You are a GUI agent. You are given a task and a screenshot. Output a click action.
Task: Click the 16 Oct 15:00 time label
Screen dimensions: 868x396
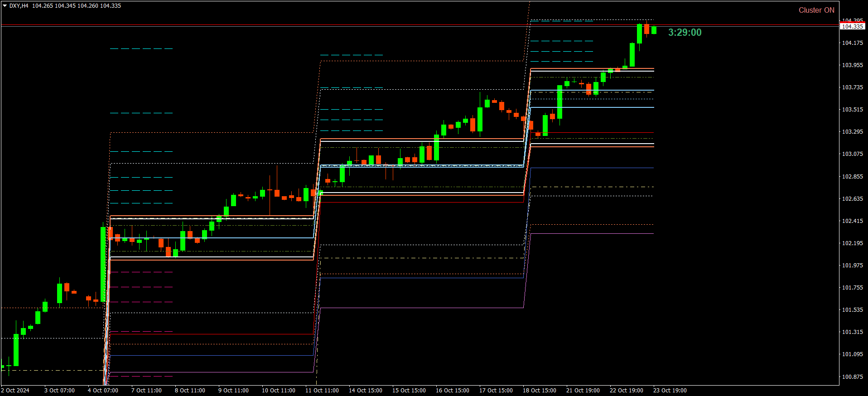coord(453,391)
